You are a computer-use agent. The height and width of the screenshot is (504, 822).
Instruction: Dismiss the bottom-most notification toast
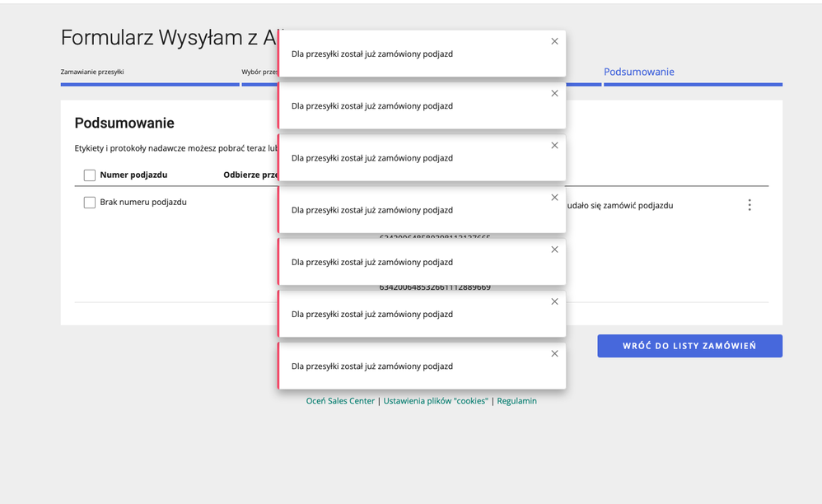[x=554, y=353]
